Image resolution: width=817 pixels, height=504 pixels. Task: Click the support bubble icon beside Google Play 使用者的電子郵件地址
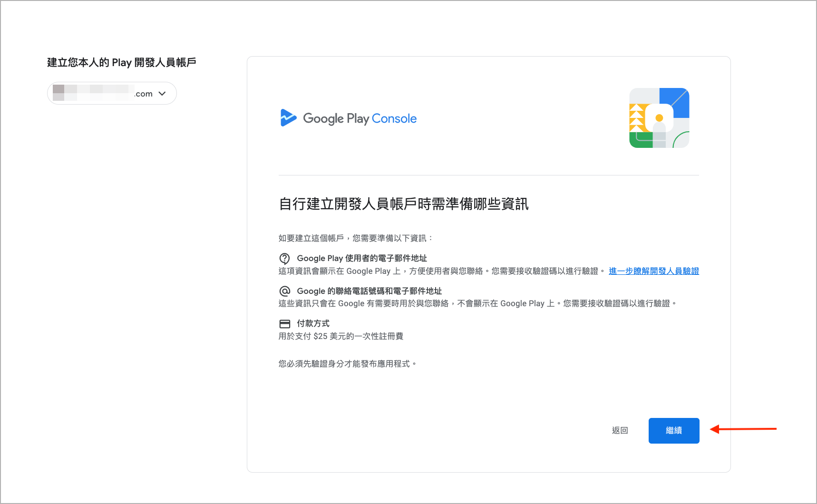(284, 259)
